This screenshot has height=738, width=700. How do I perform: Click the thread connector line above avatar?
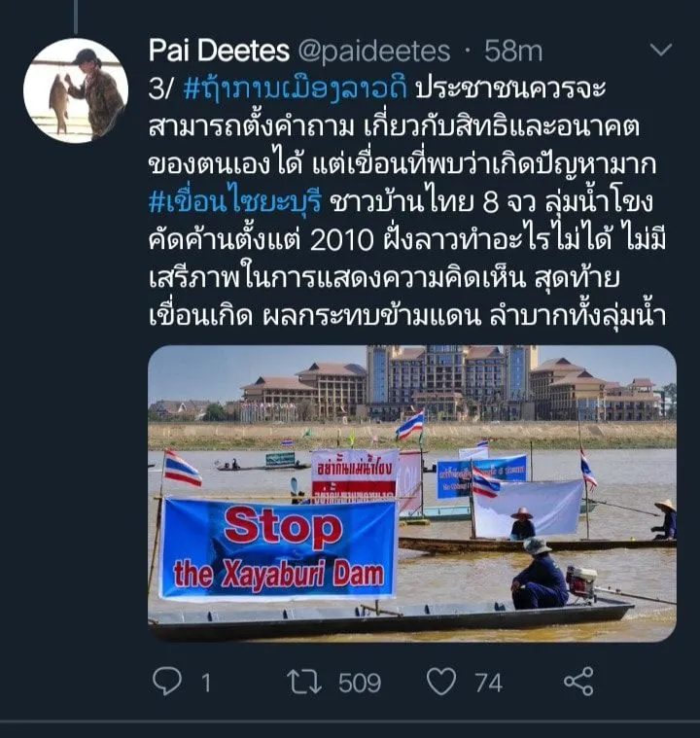[x=75, y=17]
